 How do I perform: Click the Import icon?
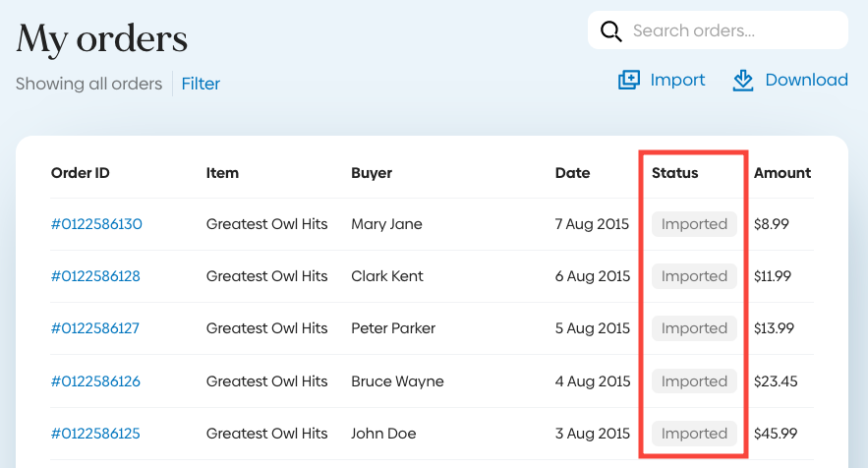[x=629, y=81]
